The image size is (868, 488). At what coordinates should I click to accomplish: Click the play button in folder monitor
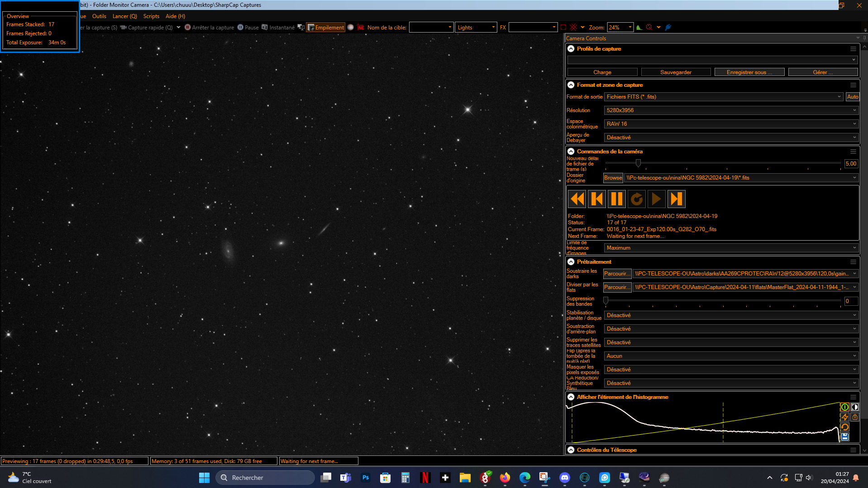pos(657,199)
